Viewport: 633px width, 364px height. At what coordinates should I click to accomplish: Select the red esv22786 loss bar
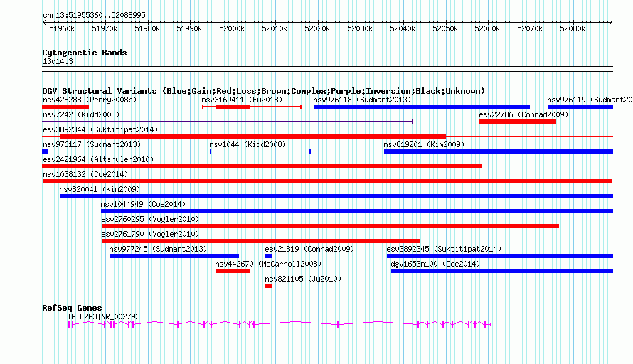tap(518, 122)
